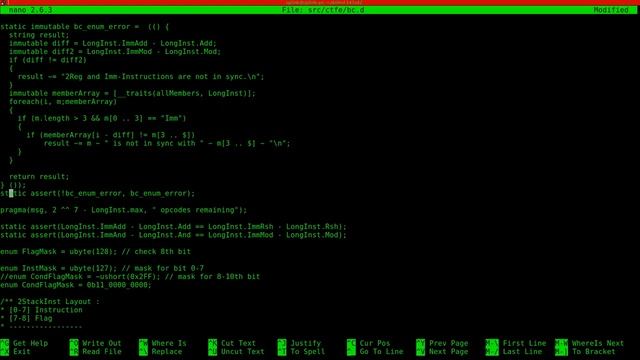
Task: Click the 'foreach(i, m;memberArray)' line
Action: tap(63, 102)
